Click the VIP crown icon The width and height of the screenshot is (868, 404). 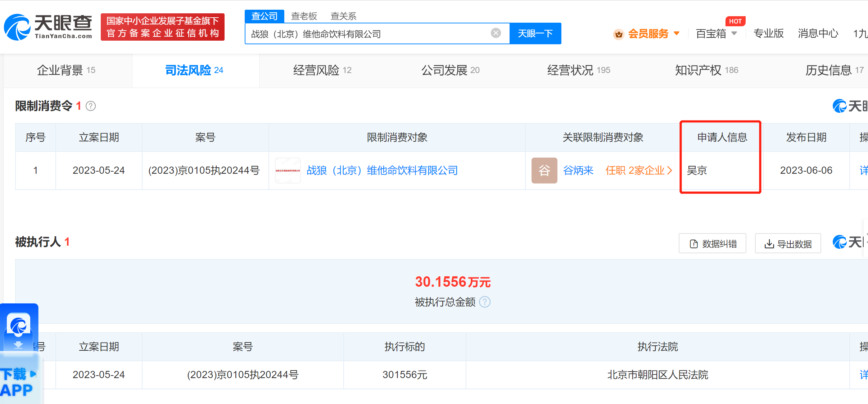(x=619, y=34)
